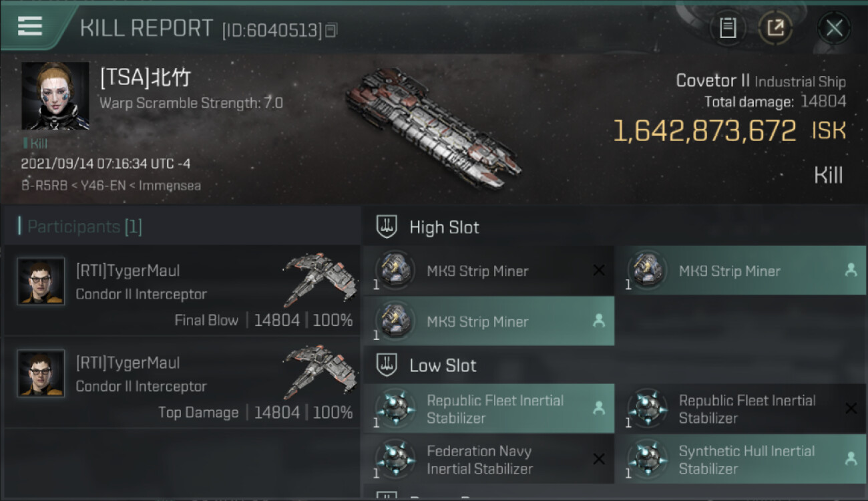Open the Low Slot section icon

387,365
